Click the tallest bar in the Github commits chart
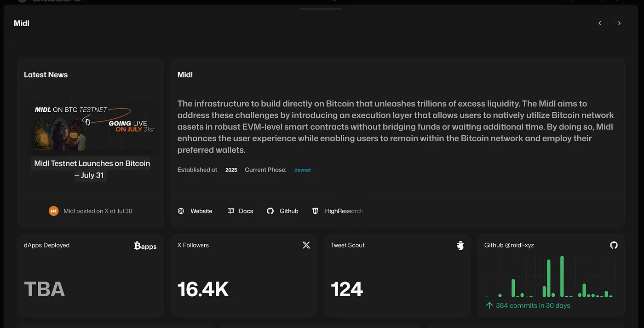The image size is (644, 328). click(562, 276)
